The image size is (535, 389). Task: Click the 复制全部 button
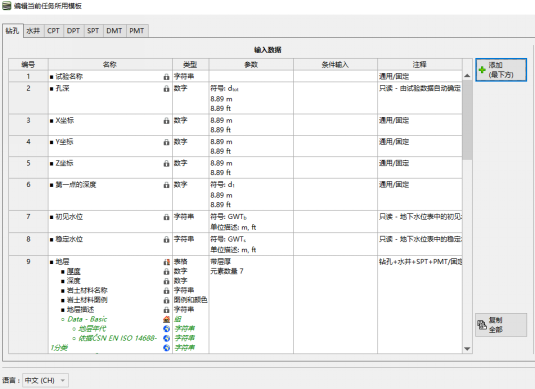pyautogui.click(x=501, y=325)
